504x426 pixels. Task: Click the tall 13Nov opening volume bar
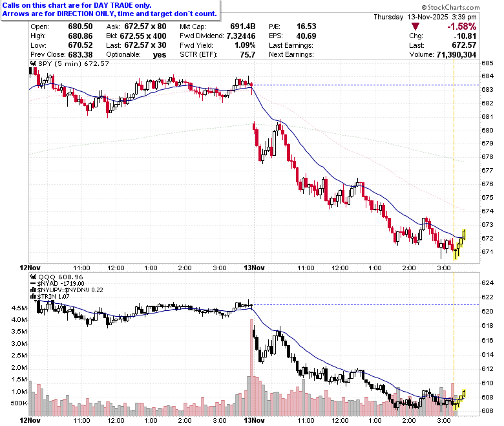coord(252,367)
